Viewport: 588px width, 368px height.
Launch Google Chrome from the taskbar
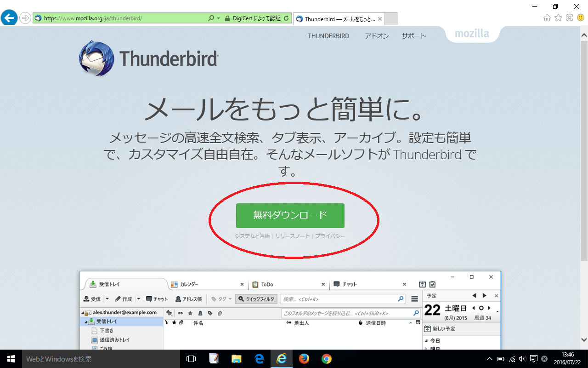click(x=326, y=359)
